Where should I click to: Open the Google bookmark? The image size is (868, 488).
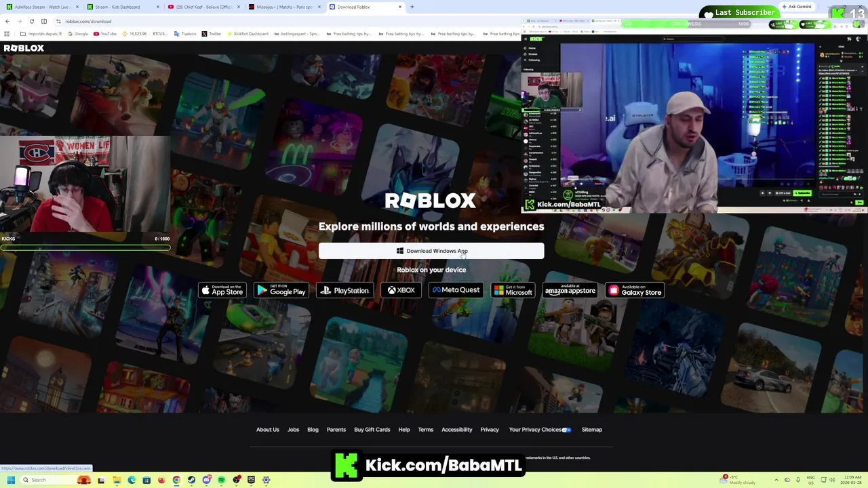point(78,34)
